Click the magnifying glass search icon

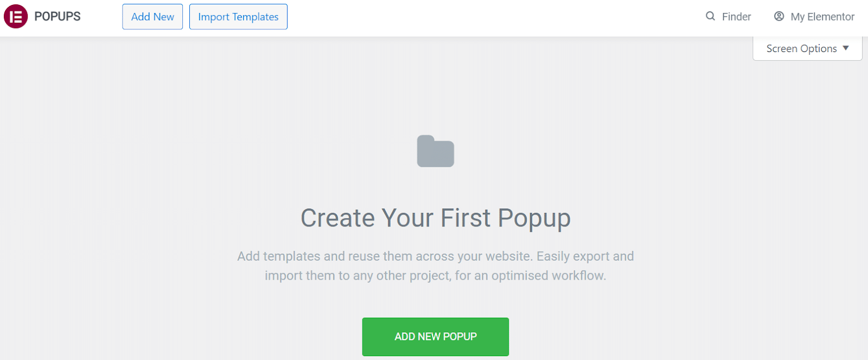pos(710,16)
